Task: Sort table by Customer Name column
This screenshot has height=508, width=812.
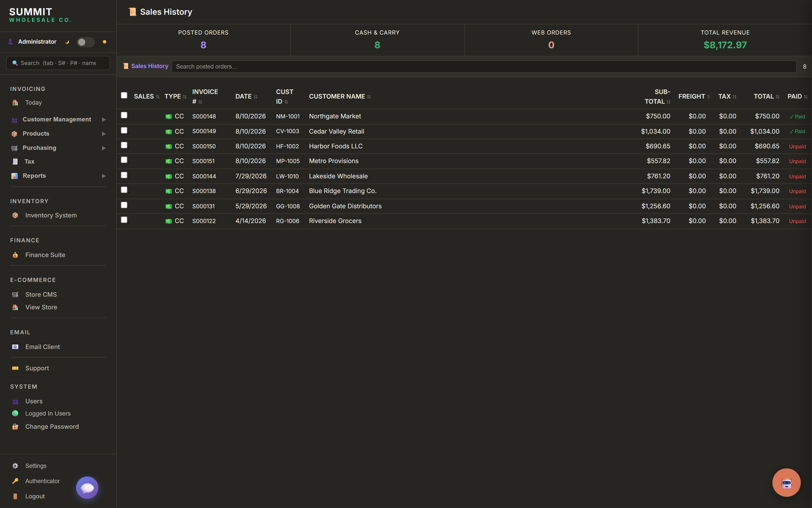Action: (x=340, y=97)
